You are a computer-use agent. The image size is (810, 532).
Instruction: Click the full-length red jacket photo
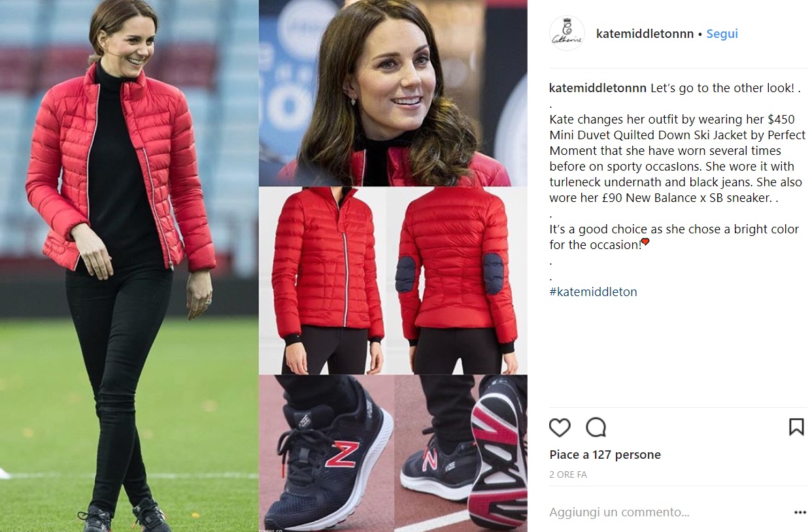[129, 266]
